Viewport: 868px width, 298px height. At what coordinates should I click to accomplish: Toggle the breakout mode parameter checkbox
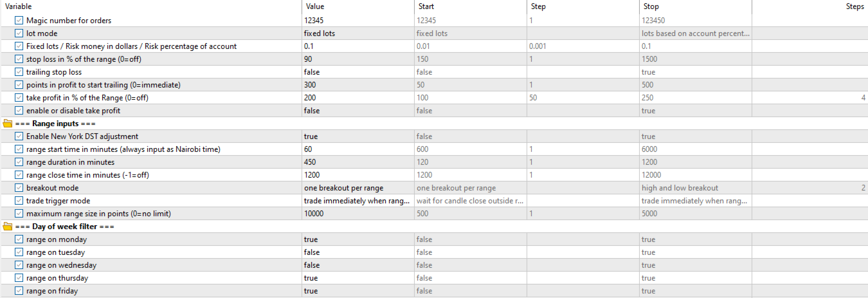(x=19, y=188)
